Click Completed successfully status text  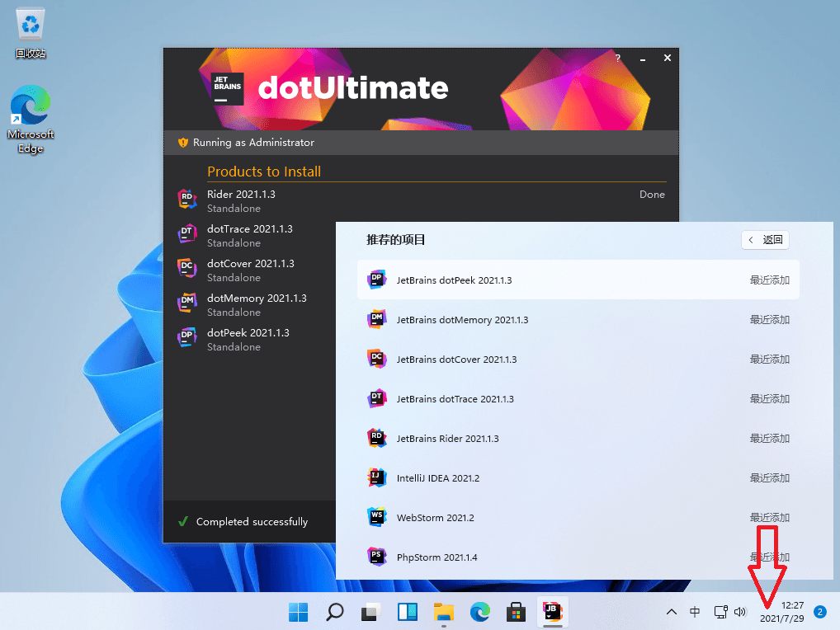pyautogui.click(x=252, y=522)
